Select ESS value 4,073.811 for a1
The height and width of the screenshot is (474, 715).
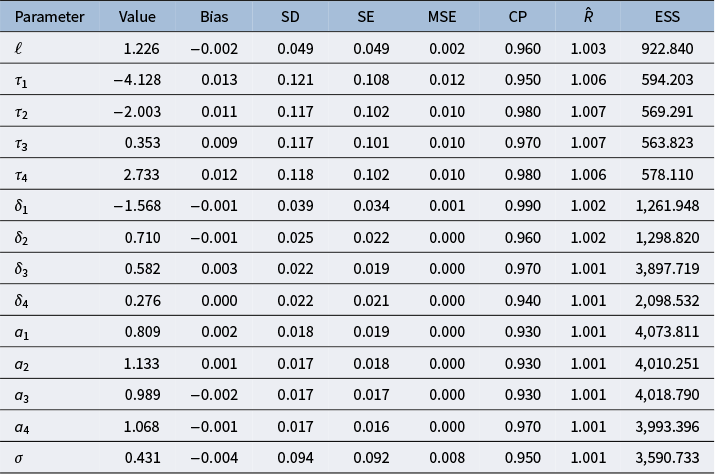[x=667, y=332]
